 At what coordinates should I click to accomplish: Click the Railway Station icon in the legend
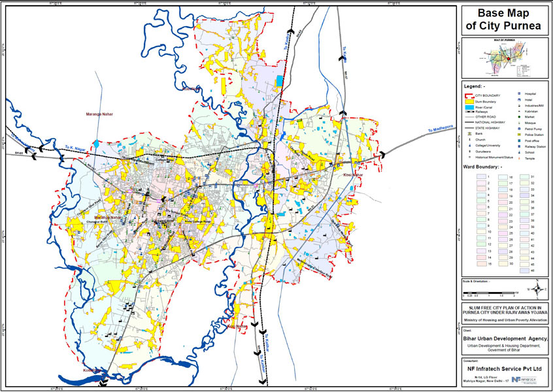[519, 146]
